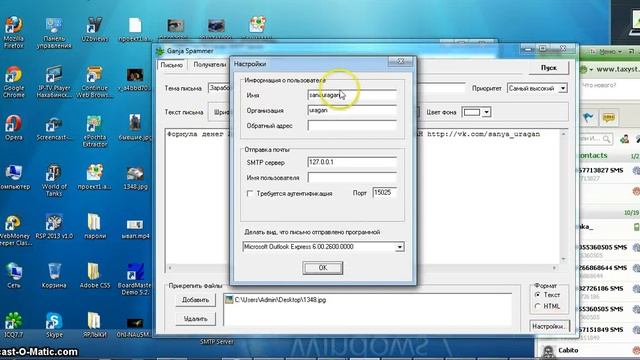Open the Цвет фона color dropdown arrow
640x360 pixels.
(486, 112)
